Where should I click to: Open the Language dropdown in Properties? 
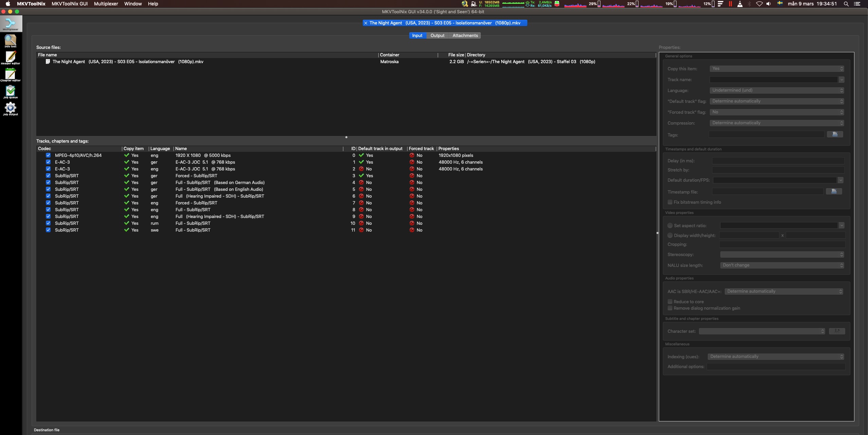coord(776,90)
